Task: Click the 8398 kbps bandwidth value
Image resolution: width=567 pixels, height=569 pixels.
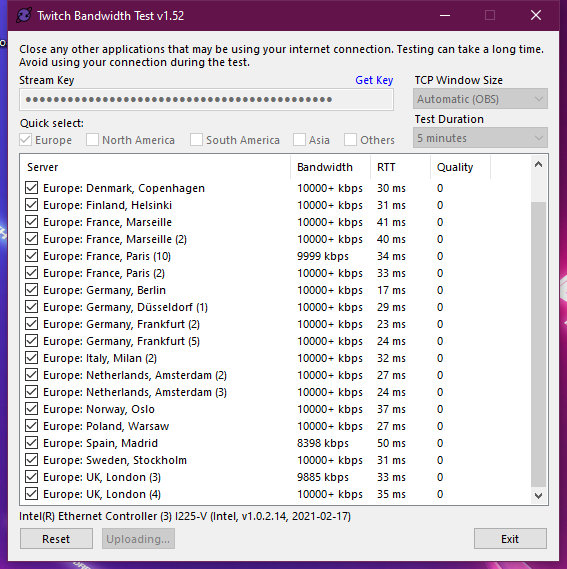Action: coord(323,443)
